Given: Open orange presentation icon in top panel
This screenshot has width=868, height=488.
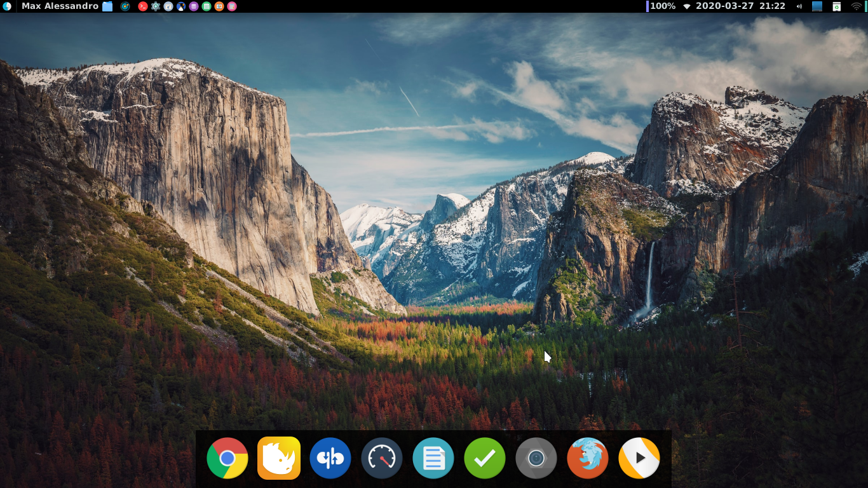Looking at the screenshot, I should [x=219, y=6].
